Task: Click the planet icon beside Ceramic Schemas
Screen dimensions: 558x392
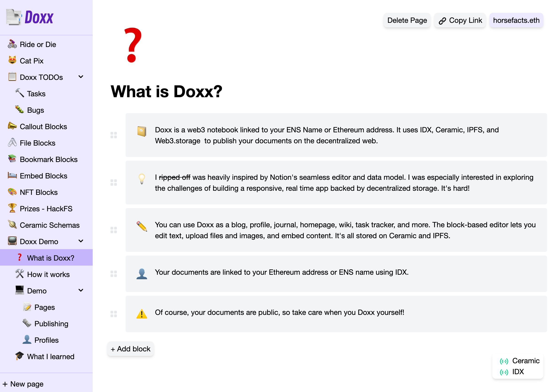Action: click(x=12, y=225)
